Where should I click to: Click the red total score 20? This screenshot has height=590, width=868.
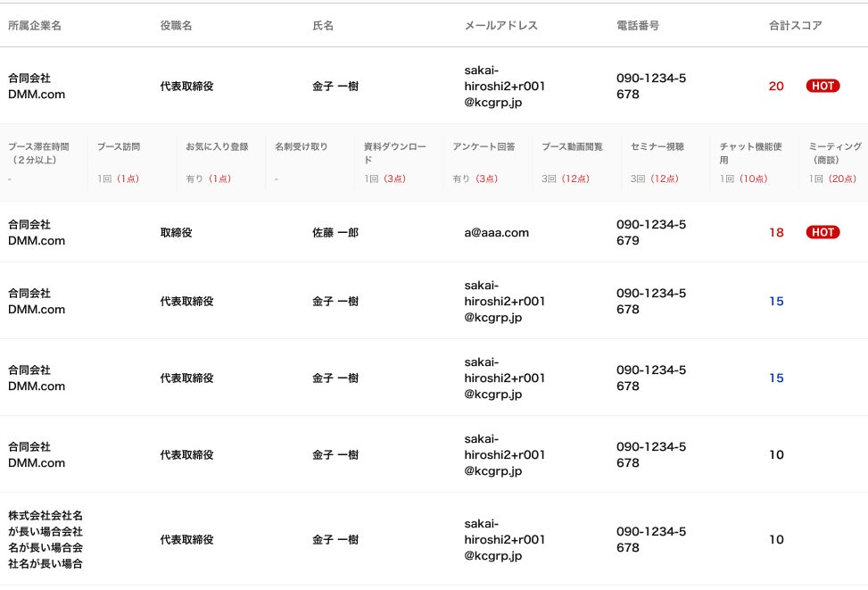[x=776, y=86]
